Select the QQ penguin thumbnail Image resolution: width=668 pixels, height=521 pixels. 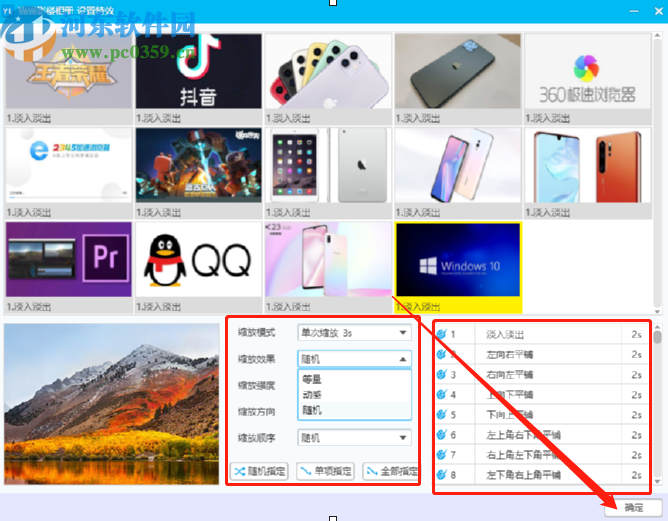pyautogui.click(x=199, y=259)
